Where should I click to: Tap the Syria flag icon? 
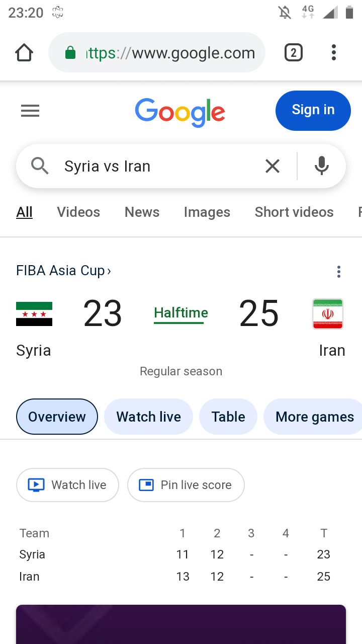click(34, 314)
